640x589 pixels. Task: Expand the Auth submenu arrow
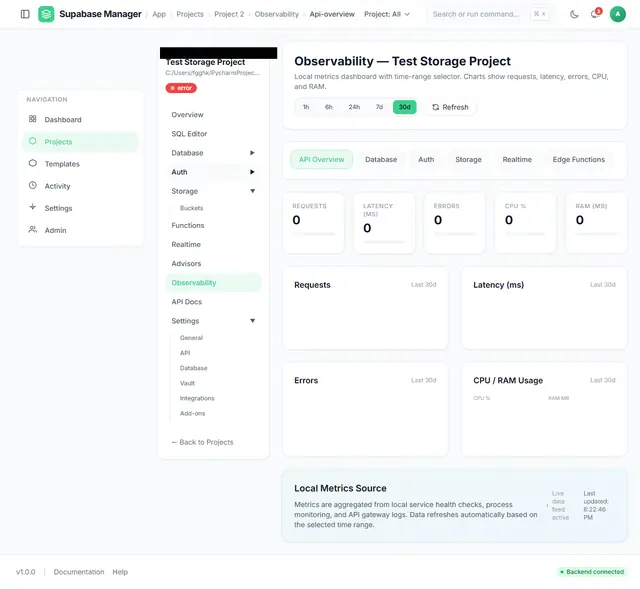(252, 172)
